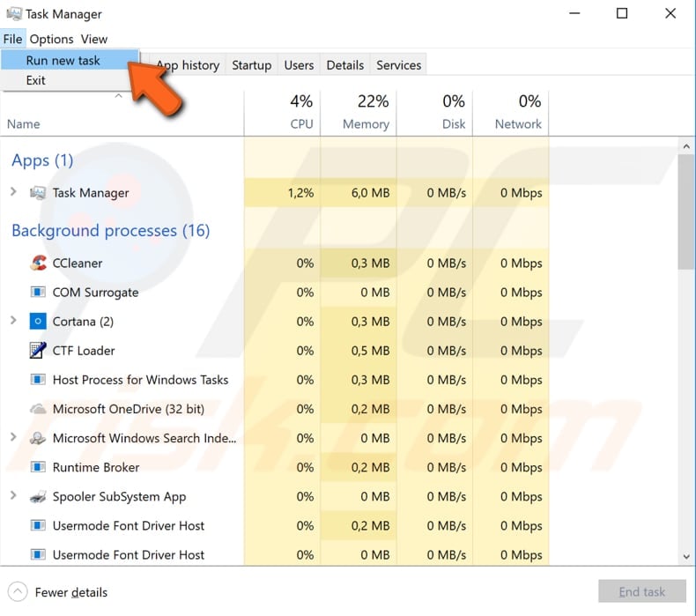Select Run new task from File menu
This screenshot has width=696, height=616.
[63, 61]
